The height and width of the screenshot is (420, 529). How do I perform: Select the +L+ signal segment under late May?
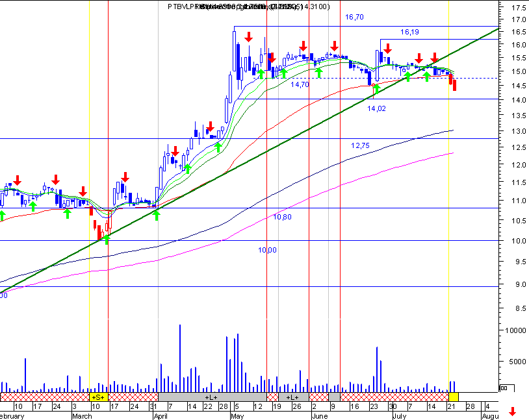294,397
